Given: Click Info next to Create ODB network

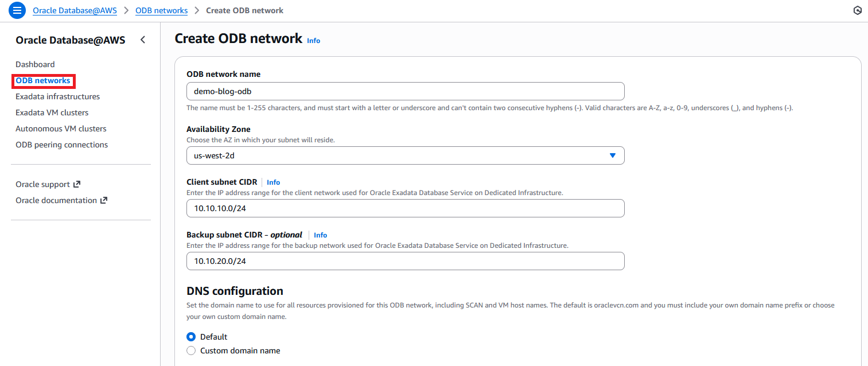Looking at the screenshot, I should [313, 41].
